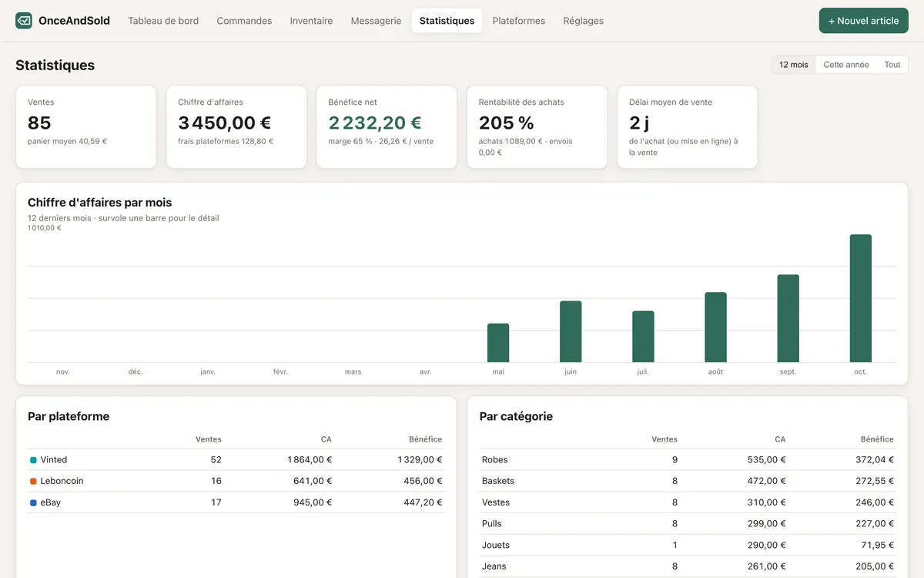Click the Rentabilité des achats card
The height and width of the screenshot is (578, 924).
[x=537, y=126]
